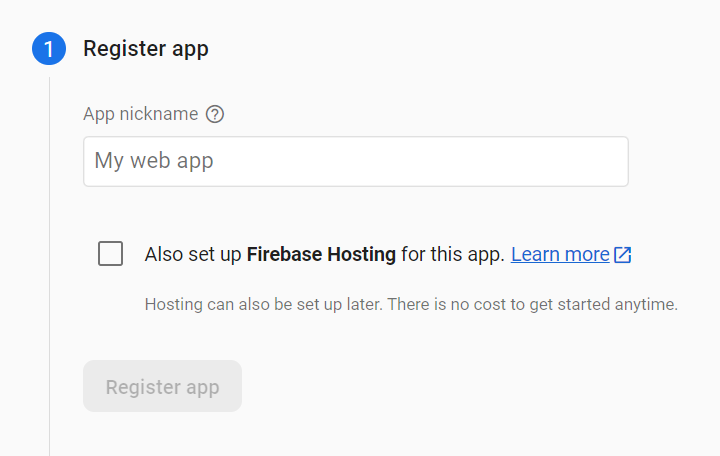The height and width of the screenshot is (456, 720).
Task: Select the Register app step heading
Action: 146,49
